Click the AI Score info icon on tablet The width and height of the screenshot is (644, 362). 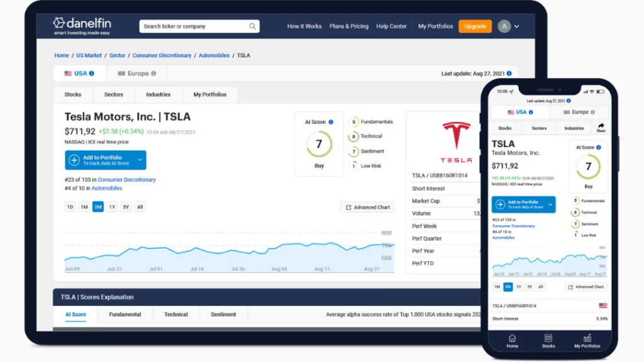(x=331, y=122)
